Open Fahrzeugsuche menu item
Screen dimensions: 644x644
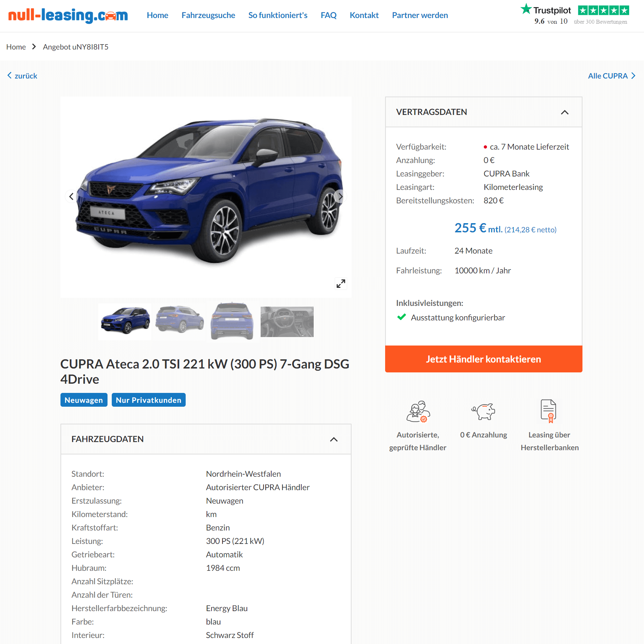click(x=208, y=15)
